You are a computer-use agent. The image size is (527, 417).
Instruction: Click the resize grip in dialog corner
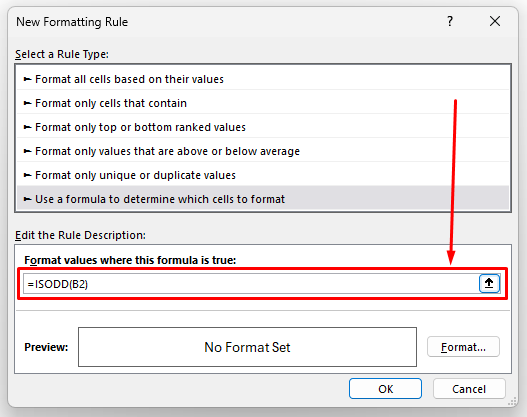[x=513, y=401]
